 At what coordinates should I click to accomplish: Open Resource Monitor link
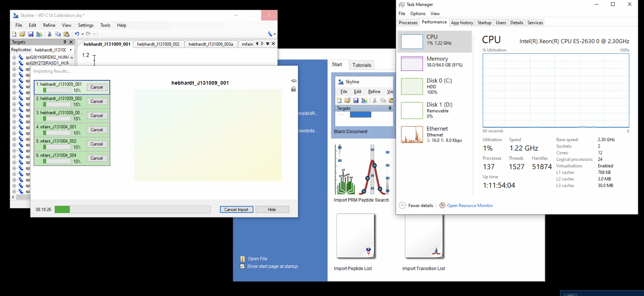pos(470,205)
